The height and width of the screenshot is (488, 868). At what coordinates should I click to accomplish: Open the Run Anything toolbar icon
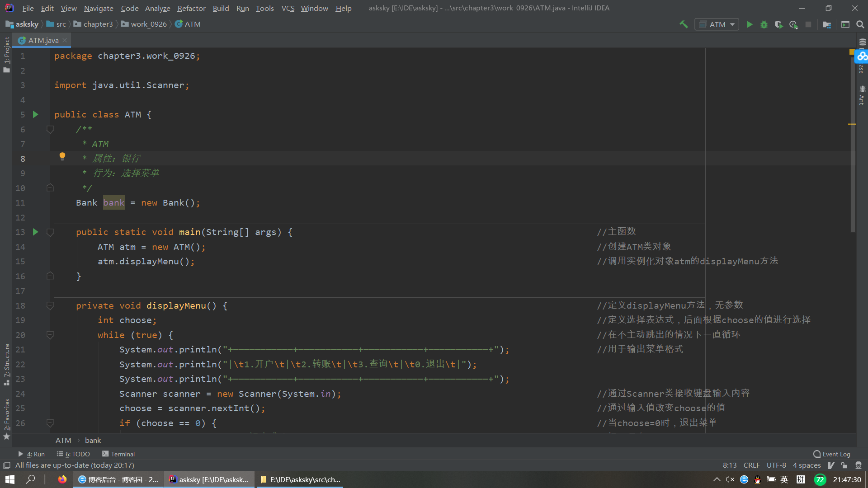click(x=845, y=24)
